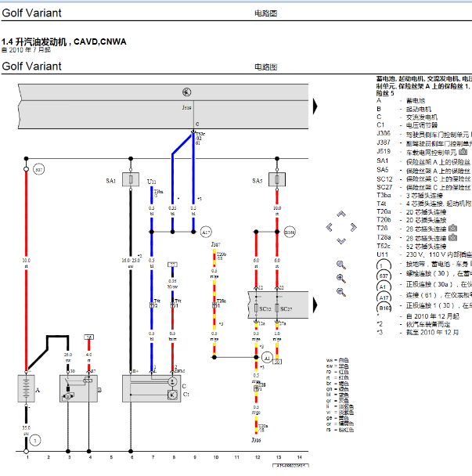This screenshot has width=472, height=476.
Task: Click the circled 507 node in the diagram
Action: 38,169
